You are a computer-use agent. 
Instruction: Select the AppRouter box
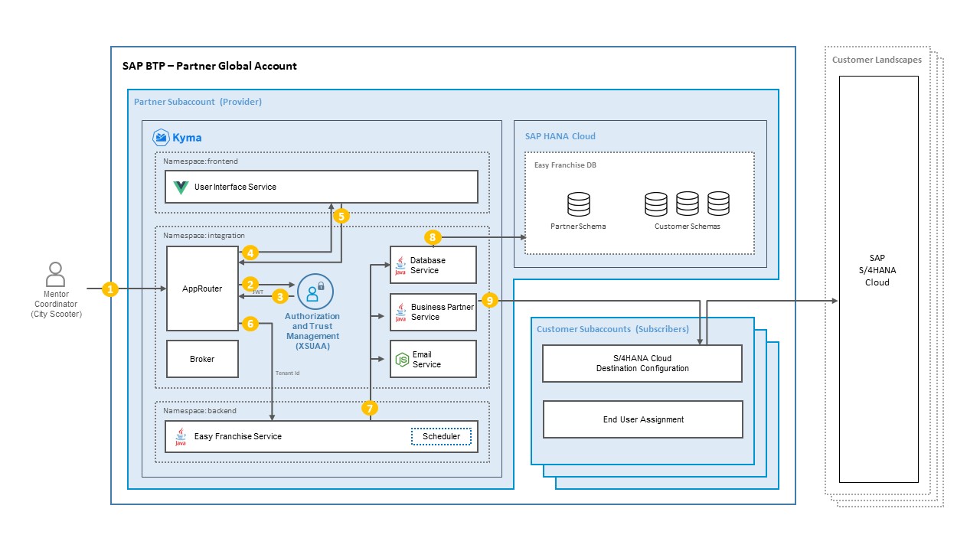pos(202,289)
